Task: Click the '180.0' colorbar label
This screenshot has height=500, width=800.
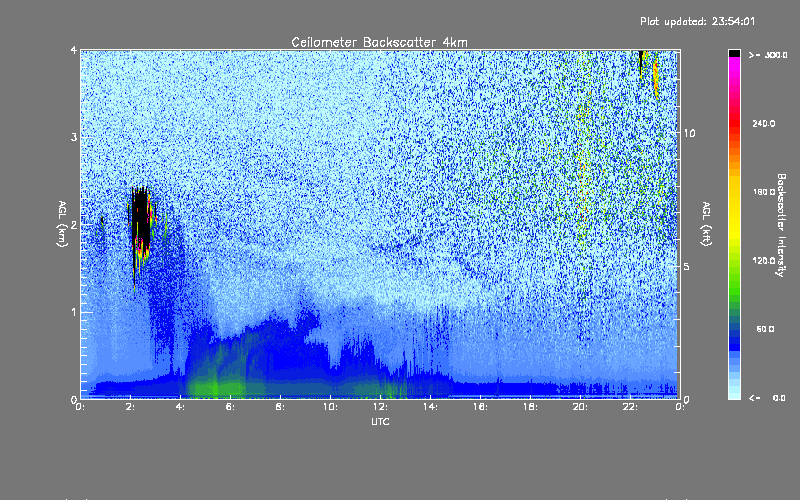Action: tap(764, 192)
